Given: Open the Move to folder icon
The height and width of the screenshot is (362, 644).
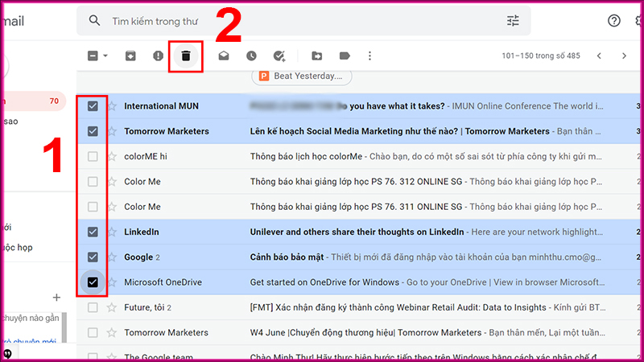Looking at the screenshot, I should 316,56.
